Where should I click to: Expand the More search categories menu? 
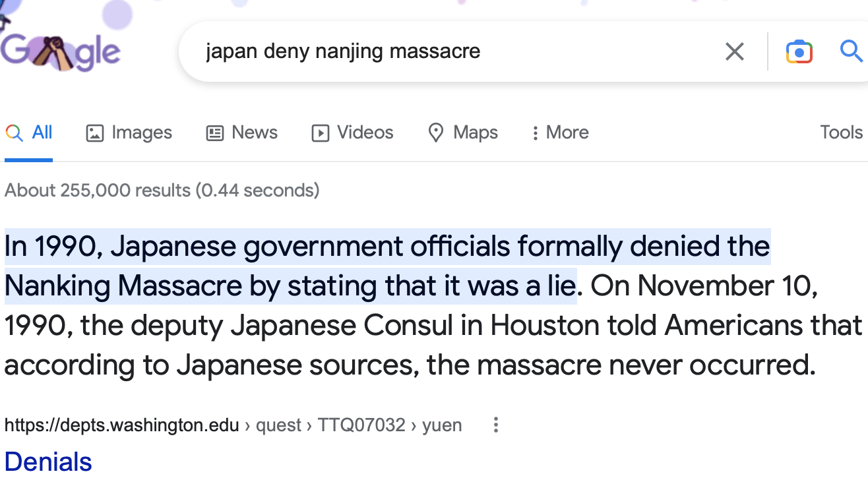coord(560,133)
